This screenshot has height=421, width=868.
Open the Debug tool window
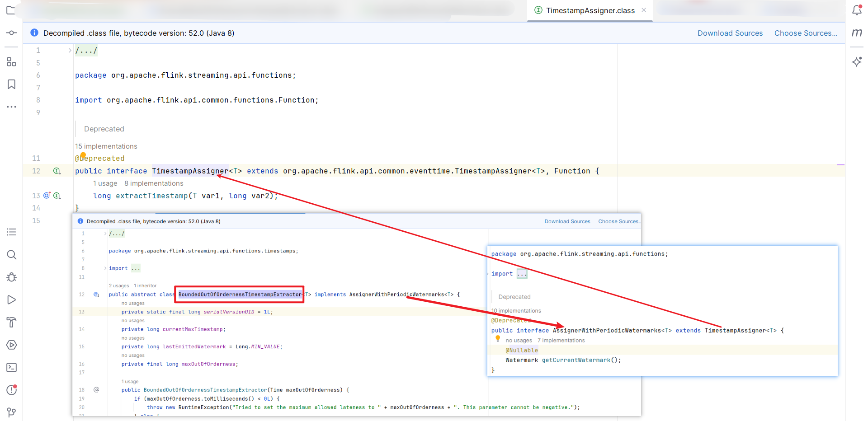11,277
